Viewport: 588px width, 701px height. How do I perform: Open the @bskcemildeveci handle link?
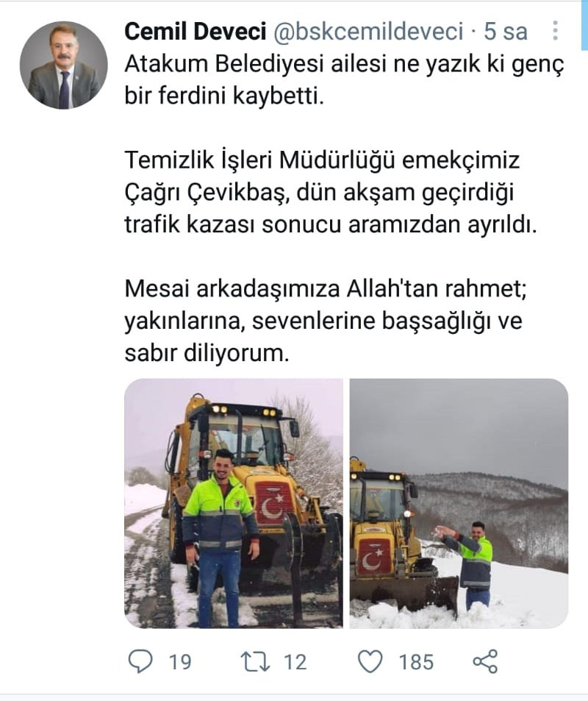pyautogui.click(x=367, y=32)
